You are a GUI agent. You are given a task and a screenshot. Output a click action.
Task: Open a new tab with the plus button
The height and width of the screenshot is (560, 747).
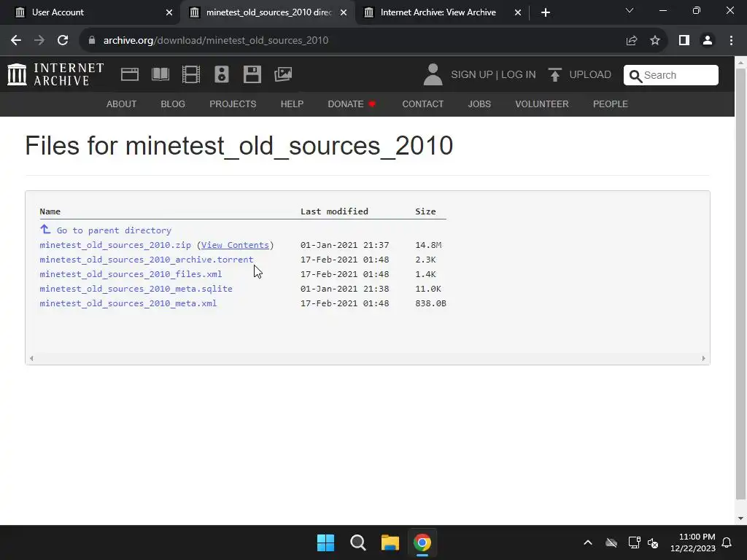point(546,12)
